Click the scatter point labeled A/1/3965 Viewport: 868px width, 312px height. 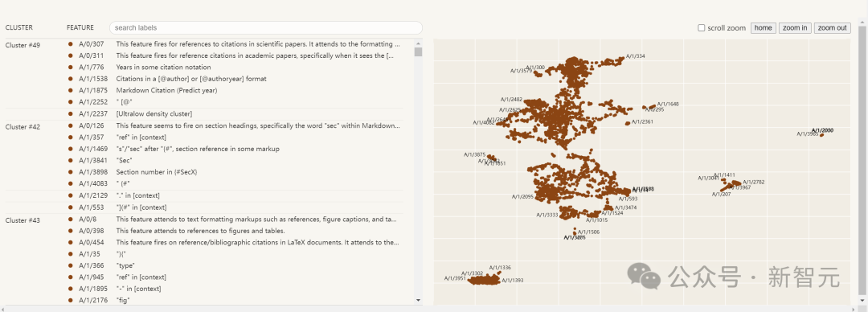(x=821, y=134)
